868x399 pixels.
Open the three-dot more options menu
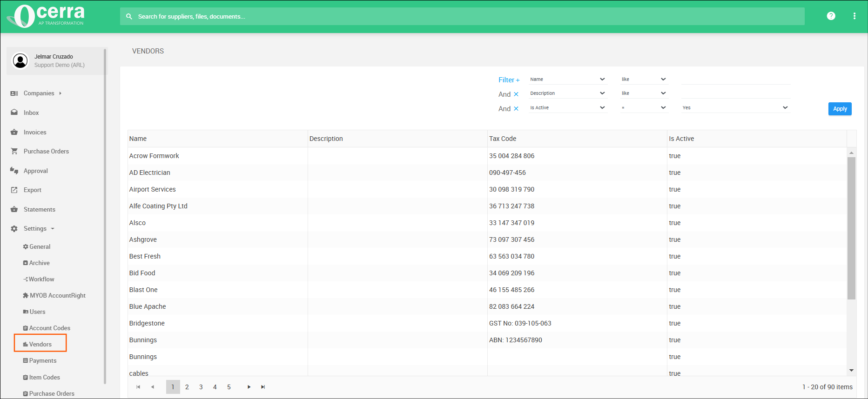pyautogui.click(x=855, y=16)
